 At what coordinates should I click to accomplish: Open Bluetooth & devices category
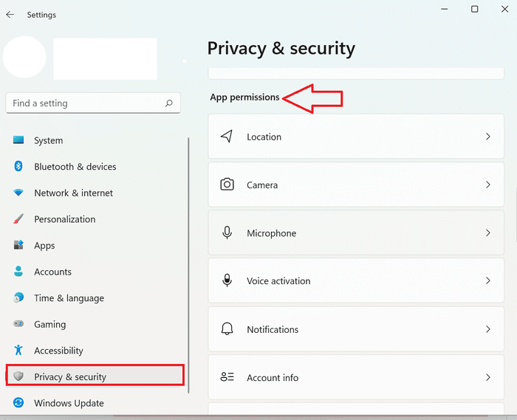point(95,166)
